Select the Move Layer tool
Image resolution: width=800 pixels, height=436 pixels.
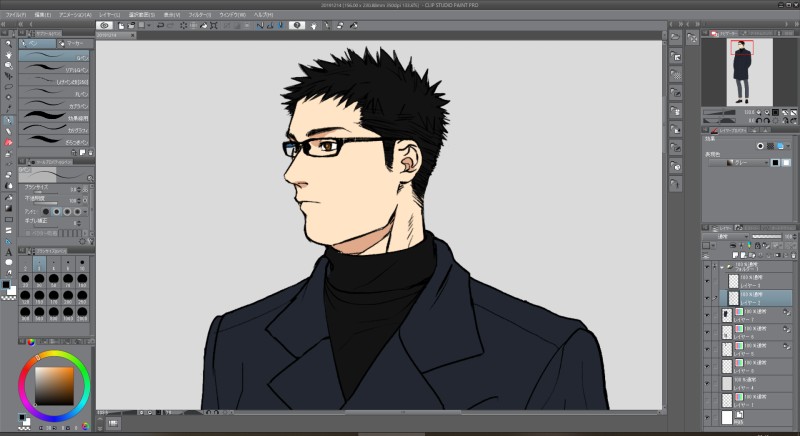pyautogui.click(x=8, y=76)
